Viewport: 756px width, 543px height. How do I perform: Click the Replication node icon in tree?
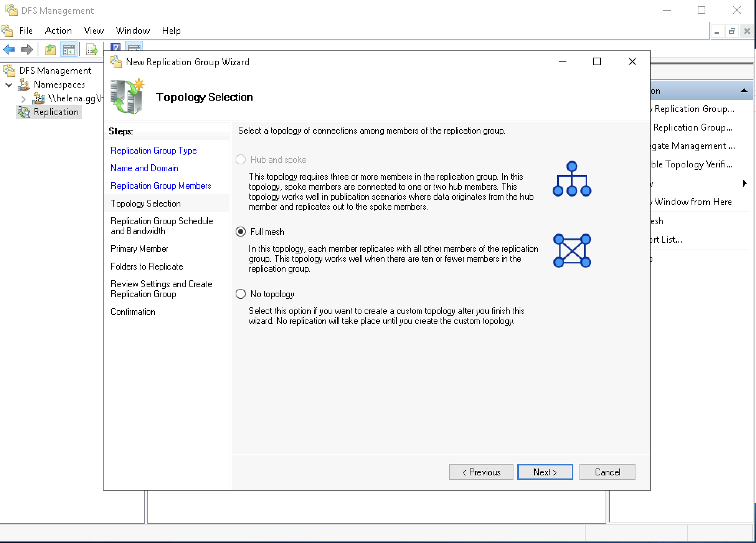point(24,112)
